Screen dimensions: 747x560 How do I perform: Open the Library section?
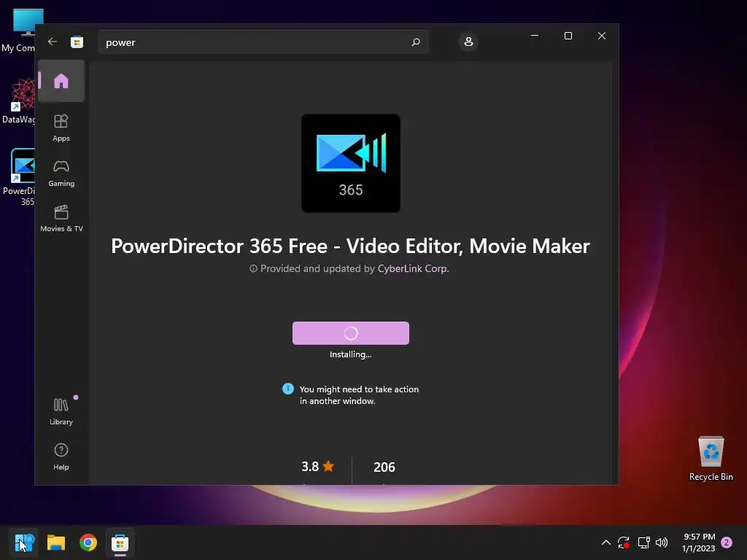click(x=61, y=411)
